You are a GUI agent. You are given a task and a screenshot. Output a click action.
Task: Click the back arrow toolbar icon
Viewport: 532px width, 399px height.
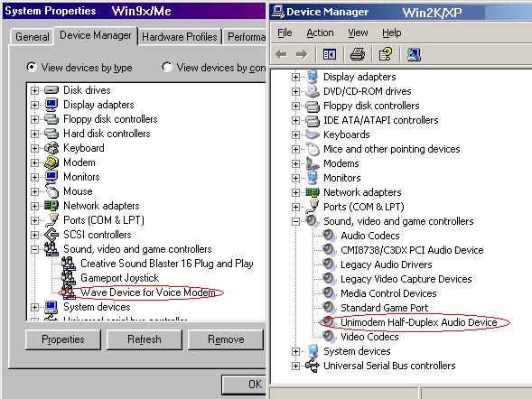(x=281, y=54)
